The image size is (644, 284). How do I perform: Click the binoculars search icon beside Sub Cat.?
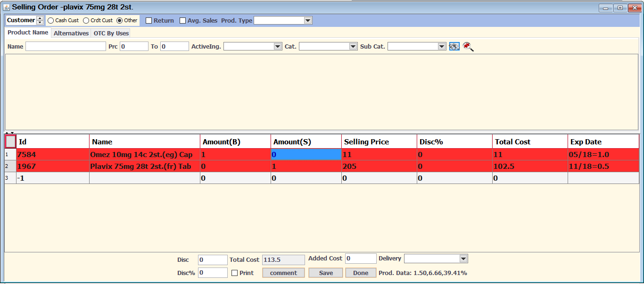coord(454,46)
